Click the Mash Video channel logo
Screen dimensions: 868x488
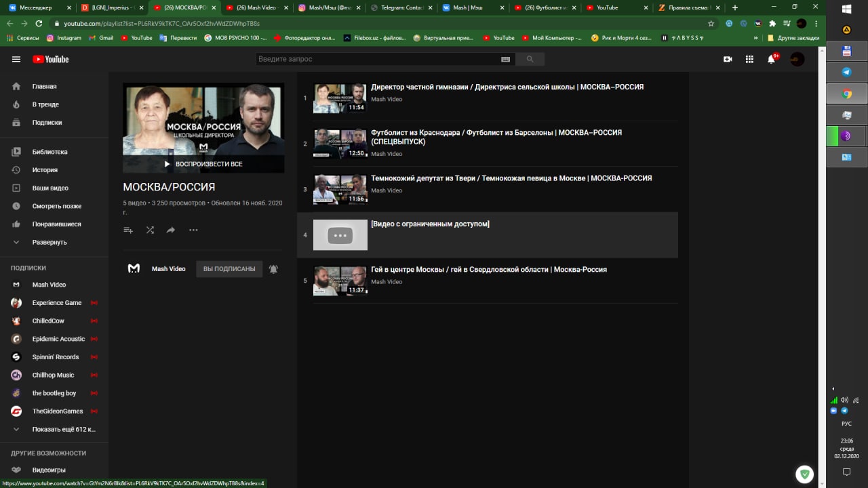134,268
